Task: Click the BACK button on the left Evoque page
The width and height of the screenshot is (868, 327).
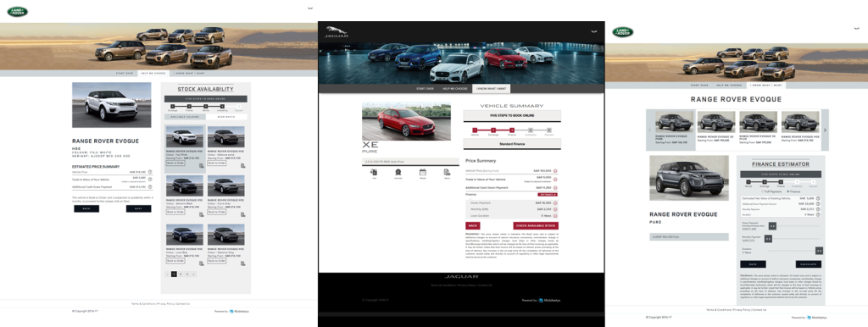Action: [x=86, y=208]
